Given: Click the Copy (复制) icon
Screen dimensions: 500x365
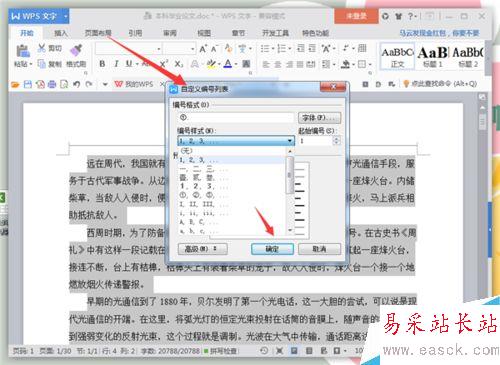Looking at the screenshot, I should [41, 63].
